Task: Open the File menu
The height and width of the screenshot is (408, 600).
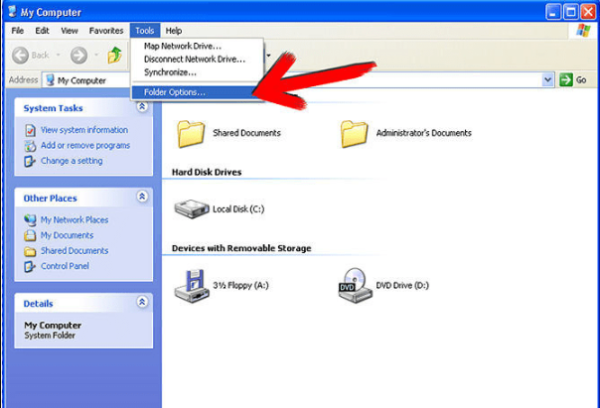Action: [17, 31]
